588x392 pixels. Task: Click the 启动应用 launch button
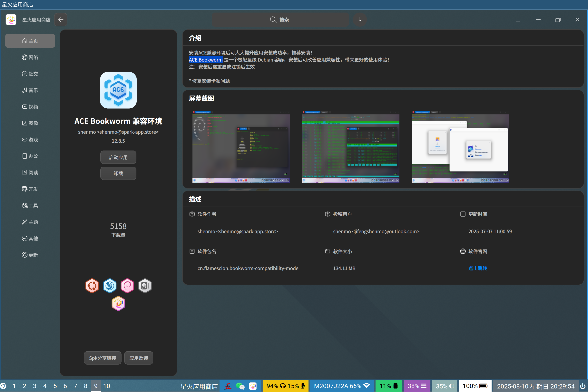[118, 157]
